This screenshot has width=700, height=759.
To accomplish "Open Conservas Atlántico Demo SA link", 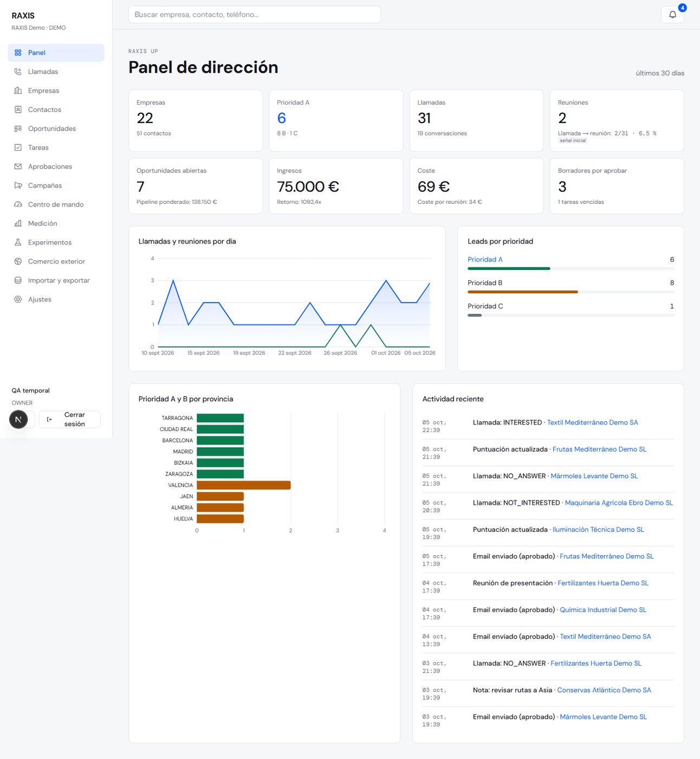I will point(604,690).
